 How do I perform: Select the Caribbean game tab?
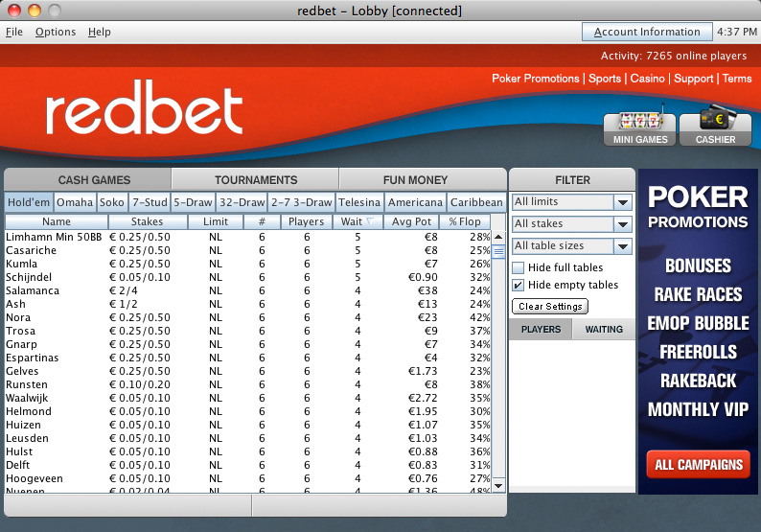point(476,202)
